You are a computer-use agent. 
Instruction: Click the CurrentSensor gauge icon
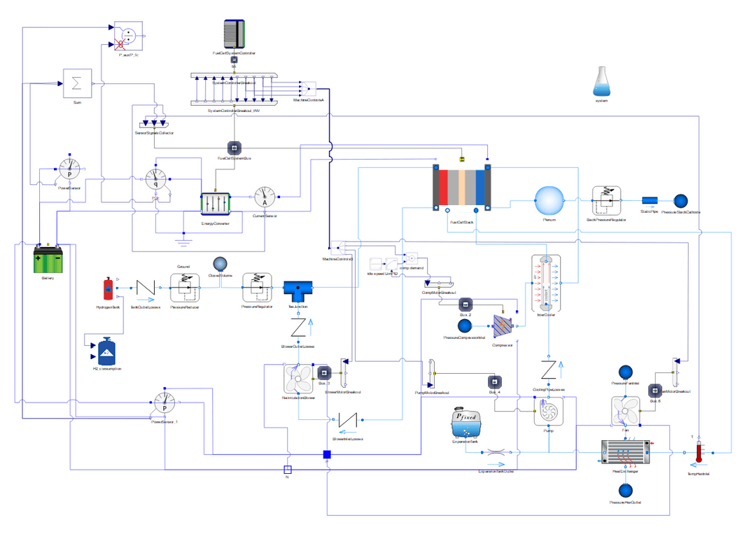(x=265, y=197)
